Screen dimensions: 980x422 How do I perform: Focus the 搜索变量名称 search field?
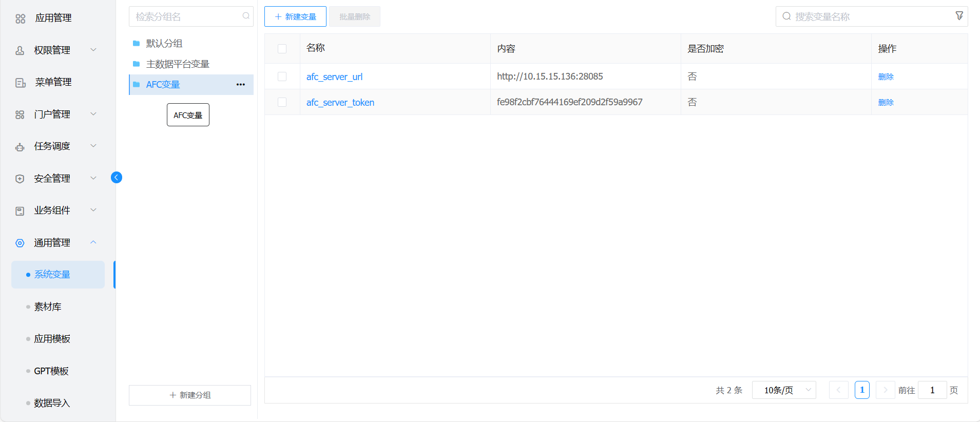pos(872,16)
